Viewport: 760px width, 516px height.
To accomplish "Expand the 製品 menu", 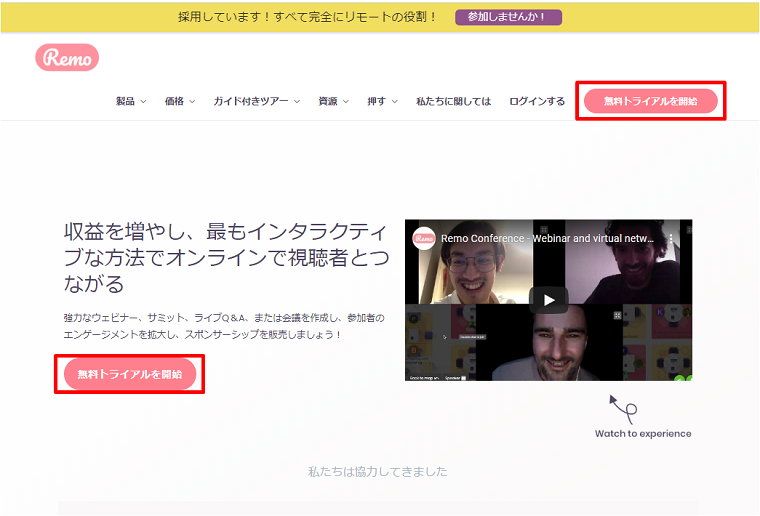I will (131, 101).
